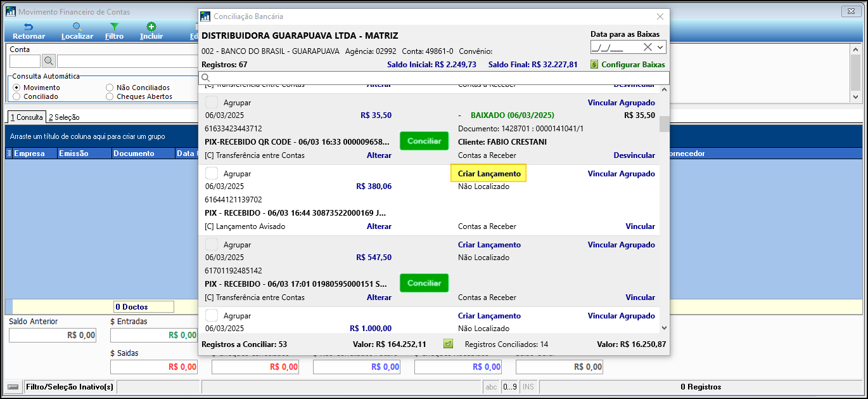Click the search magnifier in the conciliation search bar
The image size is (868, 399).
[x=205, y=78]
